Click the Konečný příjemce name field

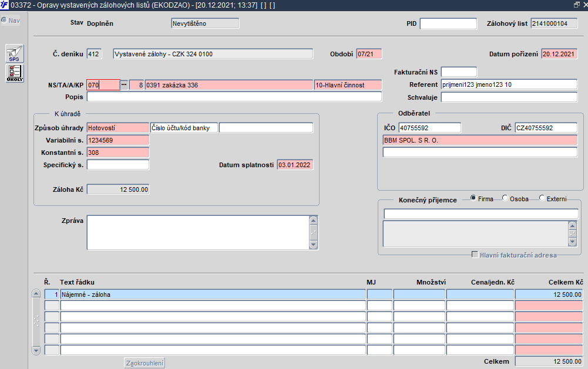[481, 214]
